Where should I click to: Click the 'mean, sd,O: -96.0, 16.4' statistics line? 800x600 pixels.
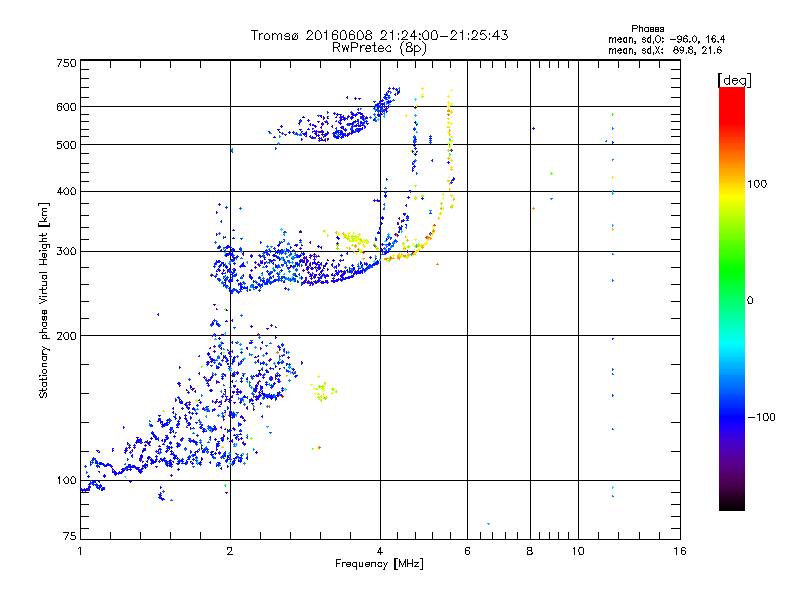click(x=666, y=39)
